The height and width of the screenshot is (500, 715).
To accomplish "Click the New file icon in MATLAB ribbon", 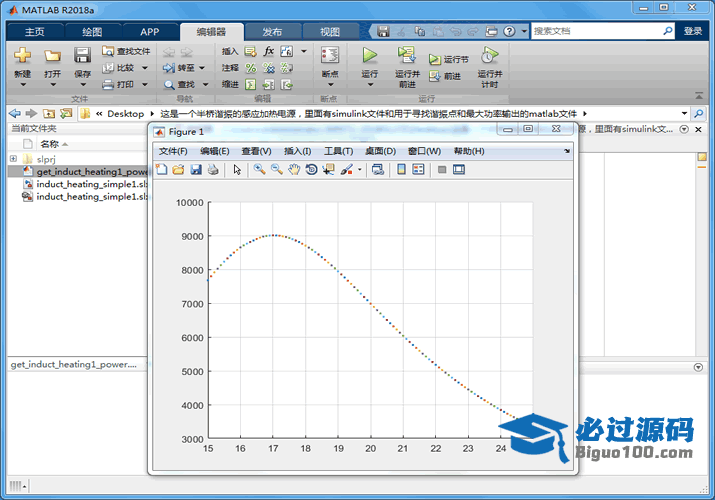I will coord(22,56).
